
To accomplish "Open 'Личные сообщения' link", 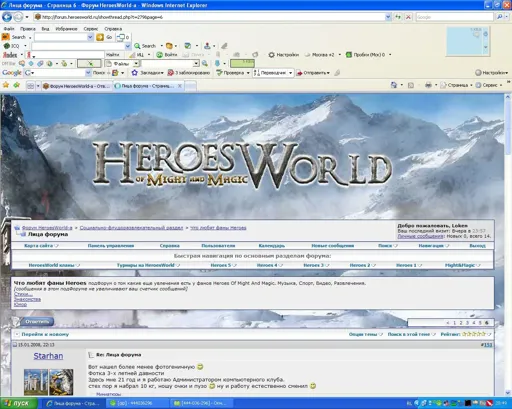I will pyautogui.click(x=420, y=236).
